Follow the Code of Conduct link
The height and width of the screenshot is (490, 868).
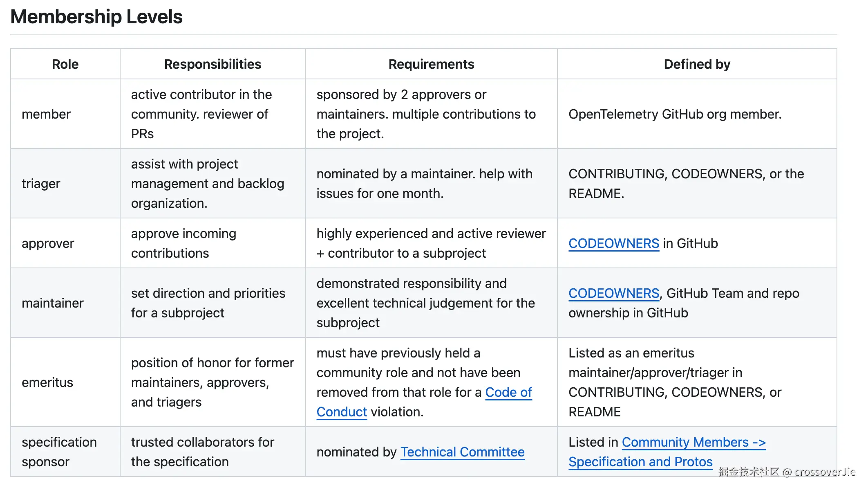pyautogui.click(x=508, y=392)
